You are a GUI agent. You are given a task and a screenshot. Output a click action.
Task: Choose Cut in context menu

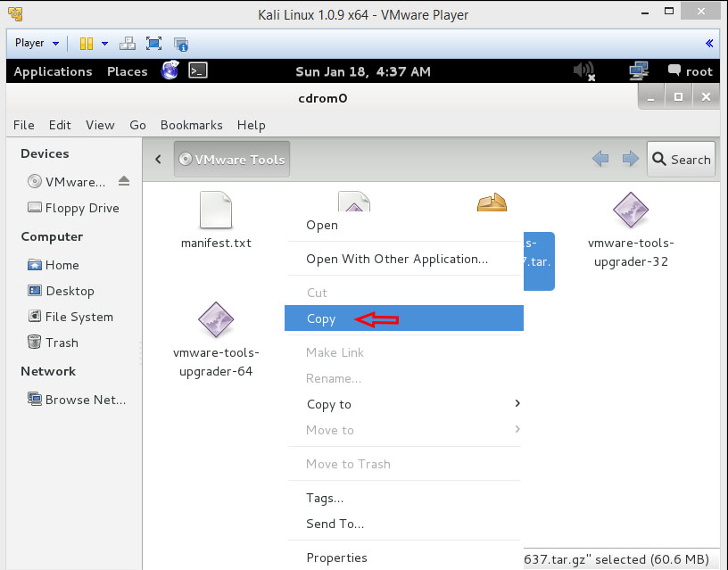tap(404, 293)
